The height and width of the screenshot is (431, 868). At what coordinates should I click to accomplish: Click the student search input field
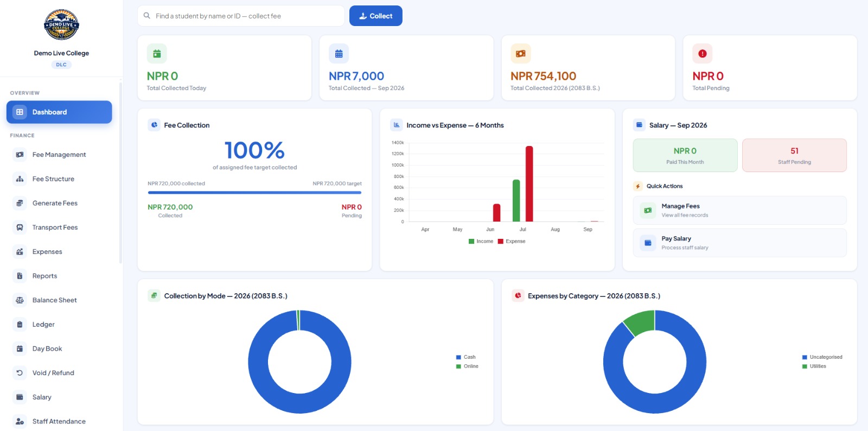[241, 16]
